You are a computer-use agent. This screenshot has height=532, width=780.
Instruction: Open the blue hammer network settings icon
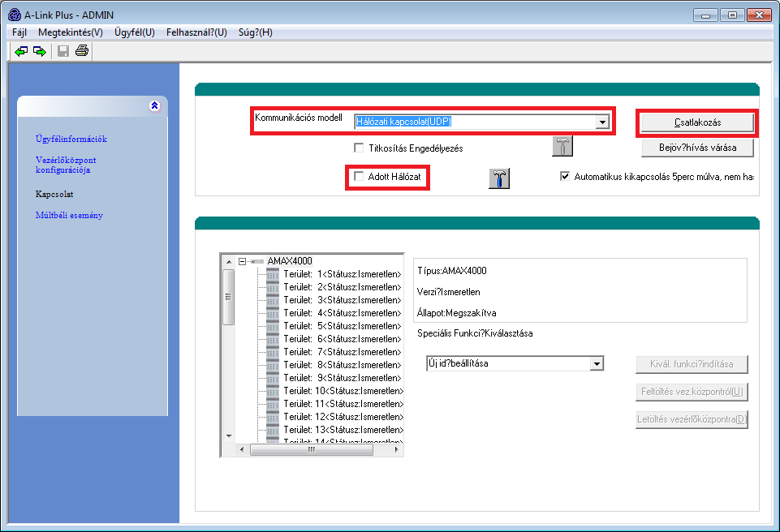click(x=499, y=178)
